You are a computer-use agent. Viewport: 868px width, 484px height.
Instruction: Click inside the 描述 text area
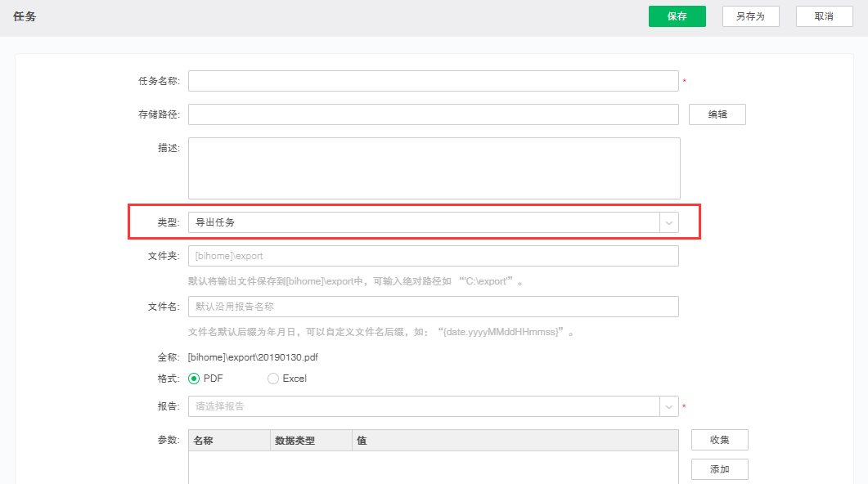tap(434, 168)
